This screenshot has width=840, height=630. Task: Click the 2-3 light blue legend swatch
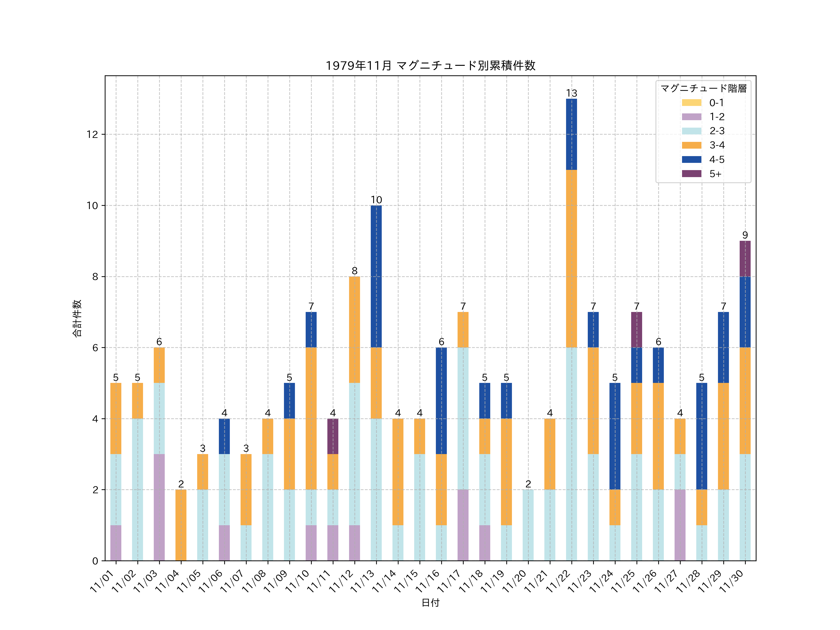(x=692, y=131)
